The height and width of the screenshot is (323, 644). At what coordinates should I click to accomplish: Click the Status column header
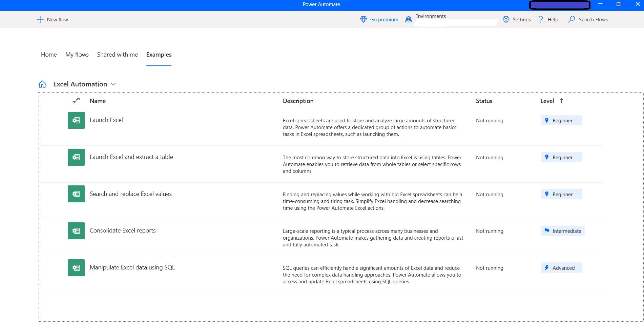(x=484, y=101)
